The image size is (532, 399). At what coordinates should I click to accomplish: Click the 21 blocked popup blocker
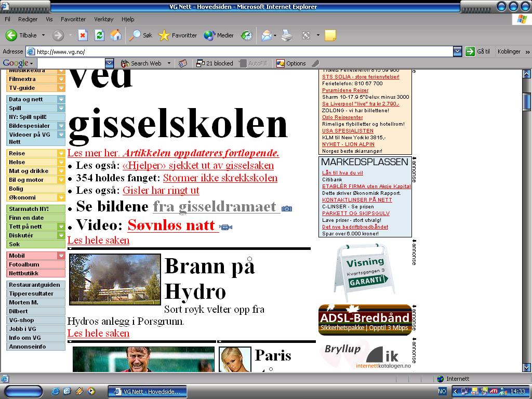pos(215,63)
